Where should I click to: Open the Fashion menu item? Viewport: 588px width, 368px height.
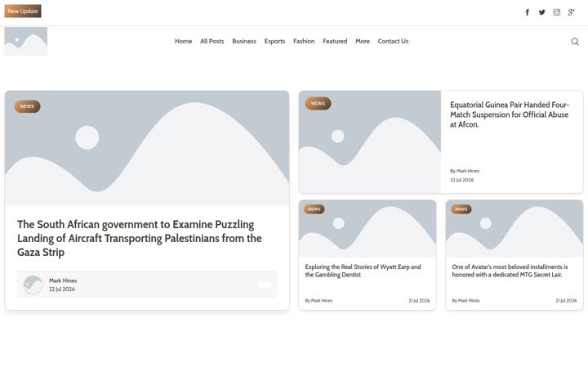click(304, 42)
